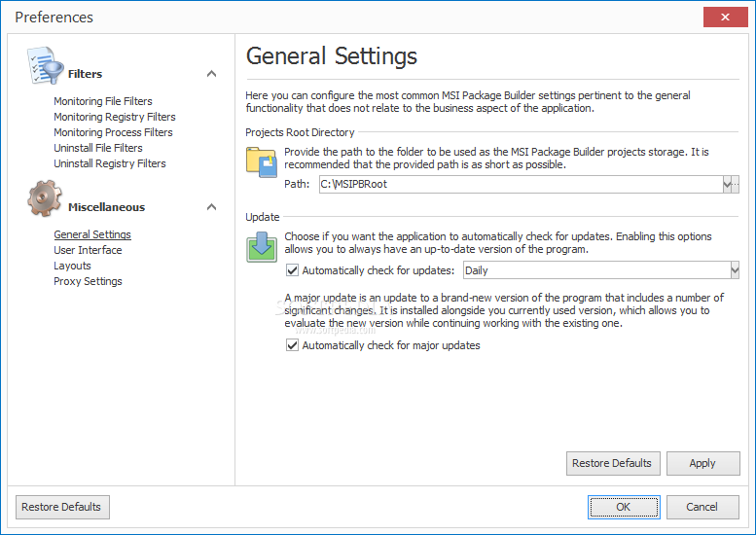Image resolution: width=756 pixels, height=535 pixels.
Task: Go to Proxy Settings page
Action: pos(88,281)
